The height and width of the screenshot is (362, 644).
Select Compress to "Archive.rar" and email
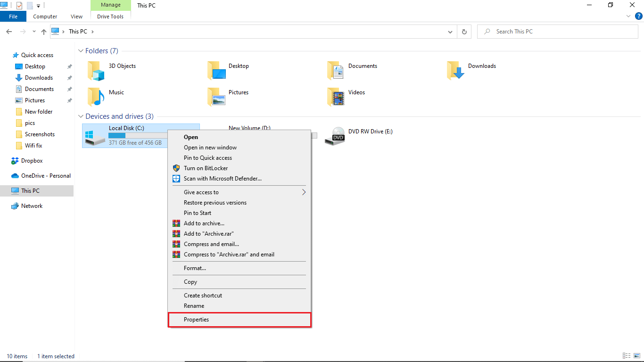[x=239, y=255]
